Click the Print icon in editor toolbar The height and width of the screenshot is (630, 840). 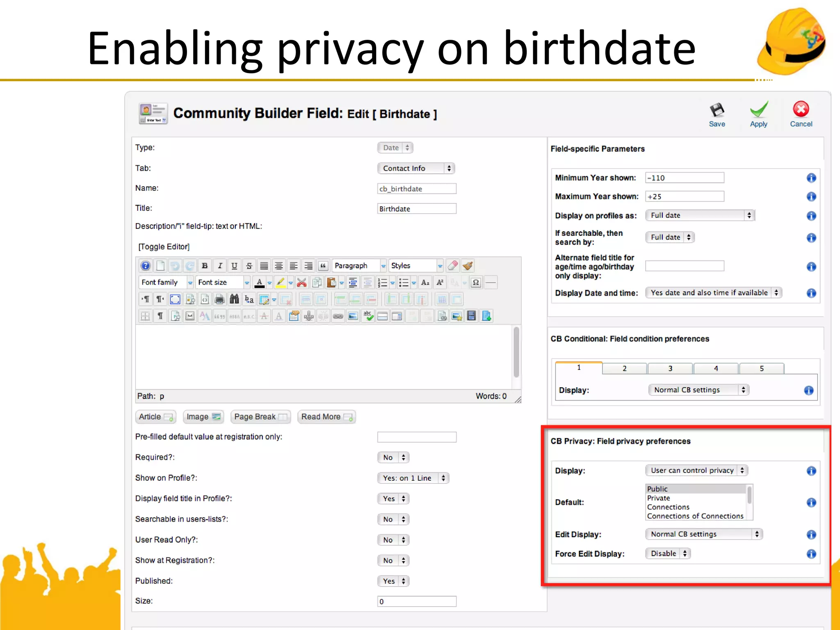pos(219,299)
